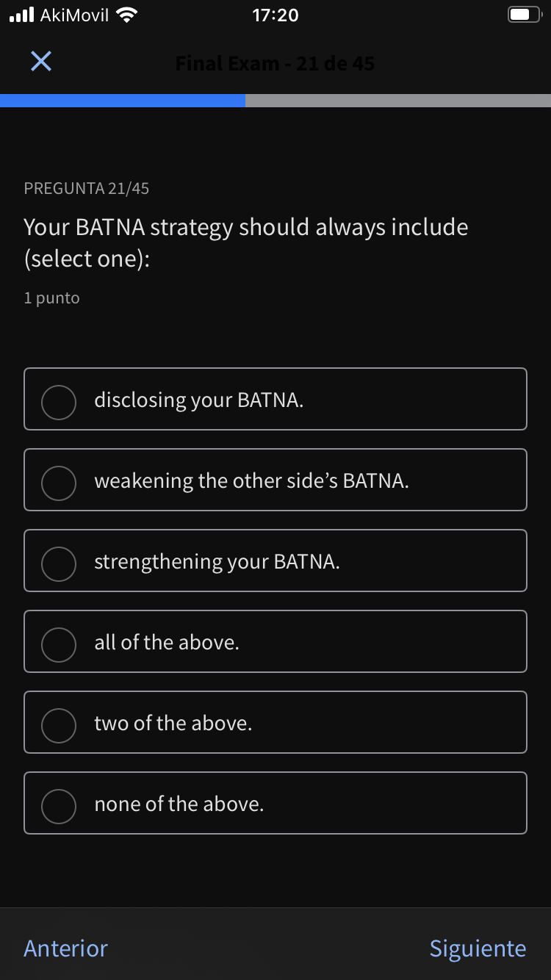This screenshot has height=980, width=551.
Task: Tap the clock showing 17:20
Action: 275,15
